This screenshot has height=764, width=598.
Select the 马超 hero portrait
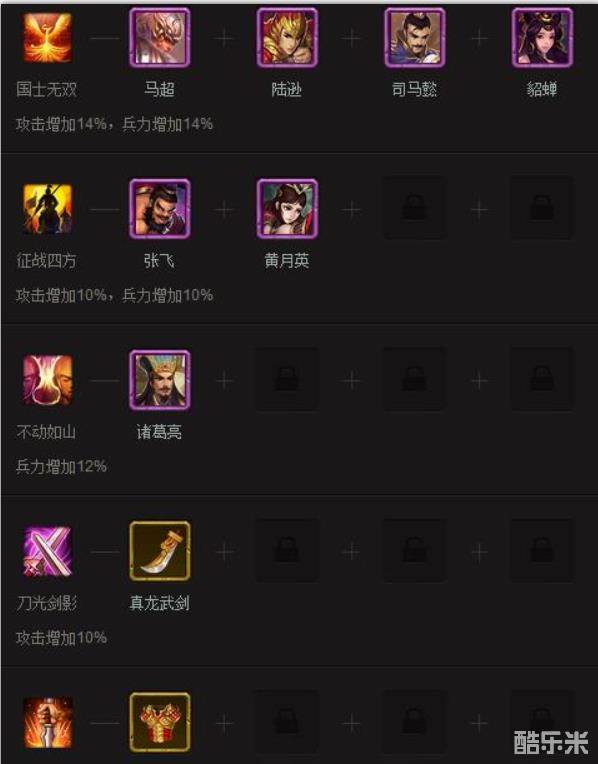(x=160, y=38)
